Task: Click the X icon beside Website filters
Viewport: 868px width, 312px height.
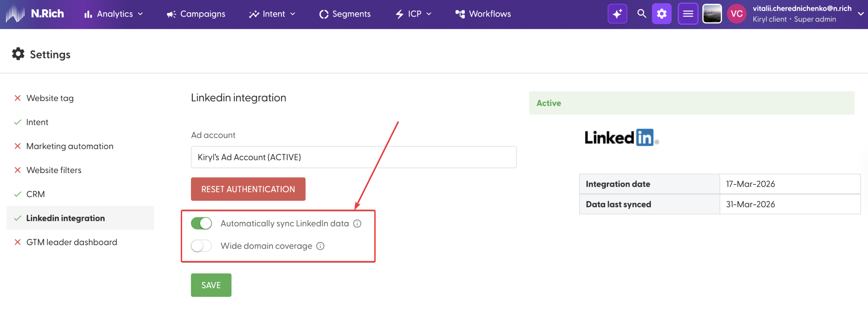Action: coord(18,170)
